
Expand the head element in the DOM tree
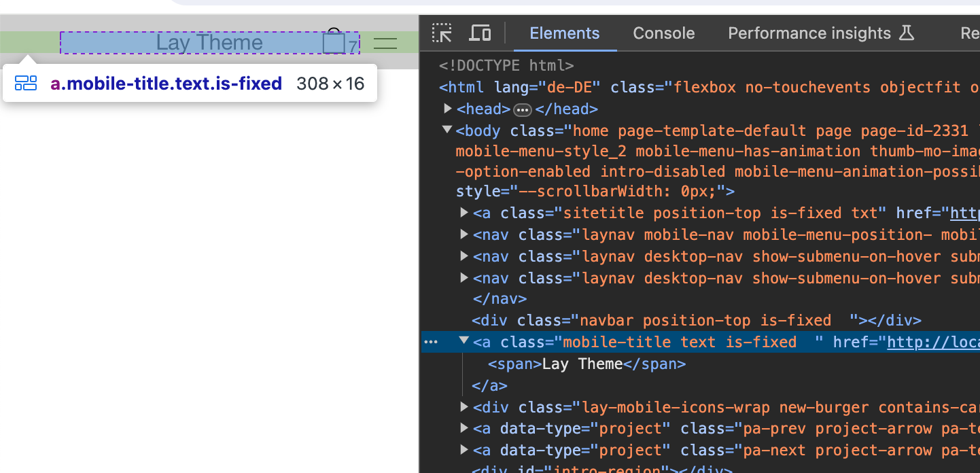click(447, 108)
